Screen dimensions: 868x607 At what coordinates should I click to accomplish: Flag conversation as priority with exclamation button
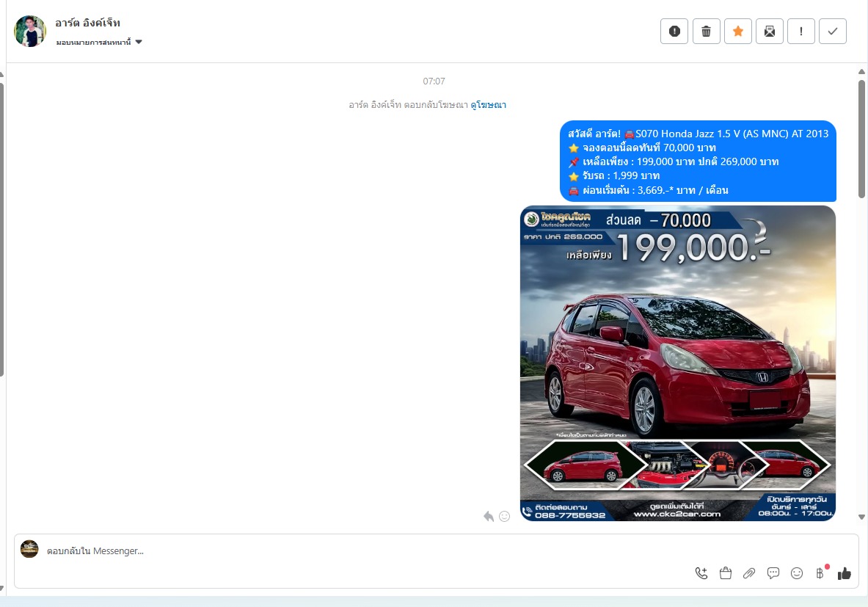coord(801,31)
